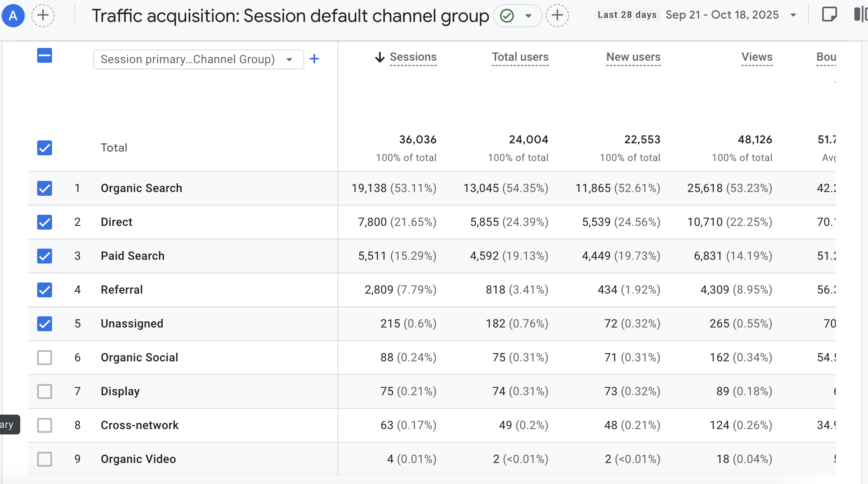868x484 pixels.
Task: Click the green report status checkmark icon
Action: click(x=507, y=16)
